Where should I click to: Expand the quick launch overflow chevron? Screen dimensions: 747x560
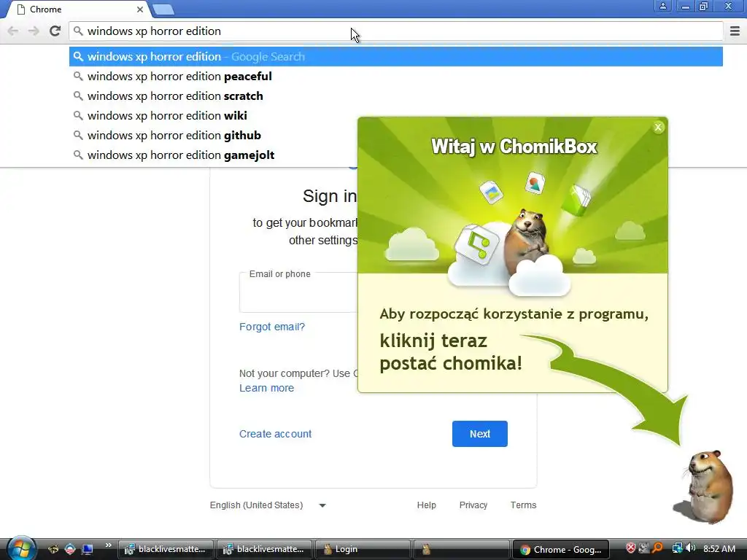pyautogui.click(x=108, y=545)
